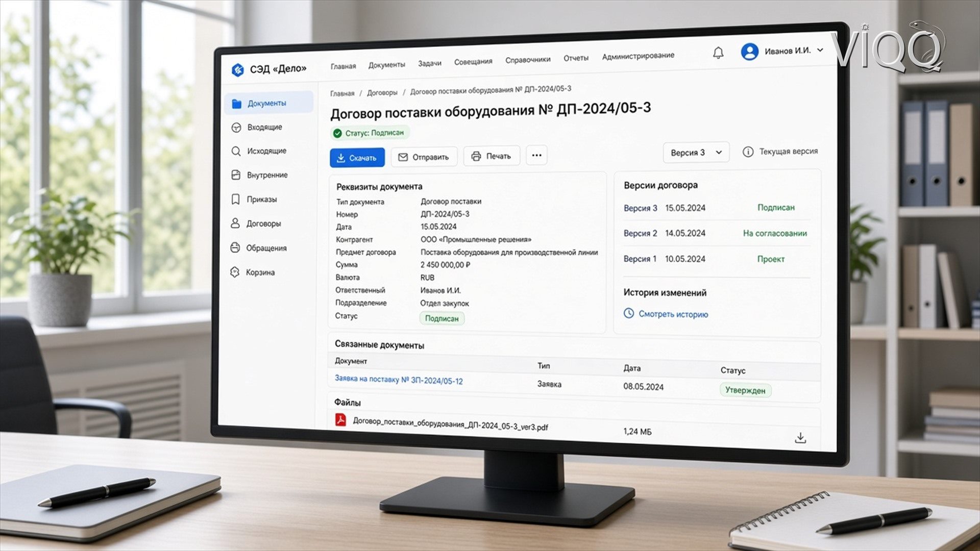Click the Входящие sidebar icon
The width and height of the screenshot is (980, 551).
[x=236, y=128]
